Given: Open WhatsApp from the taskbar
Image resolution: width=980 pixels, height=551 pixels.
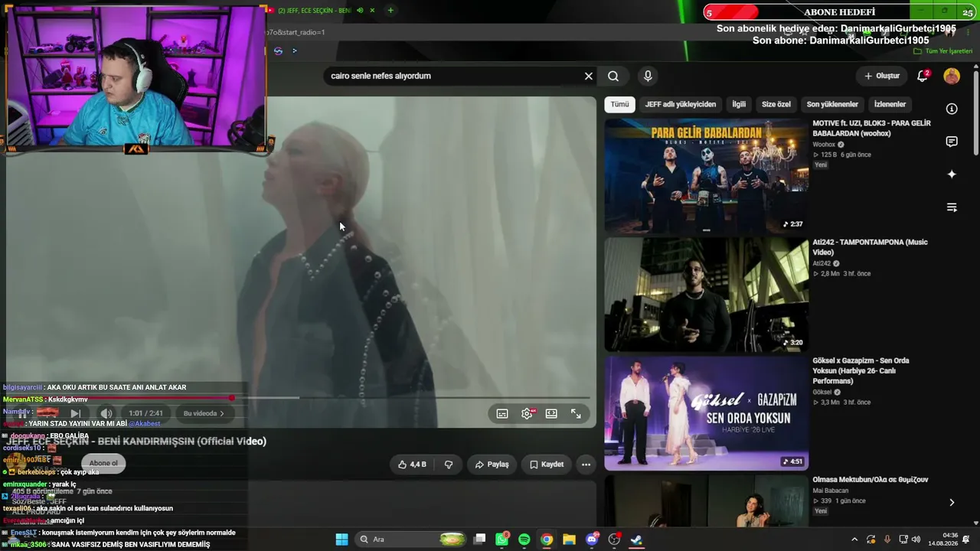Looking at the screenshot, I should coord(501,540).
